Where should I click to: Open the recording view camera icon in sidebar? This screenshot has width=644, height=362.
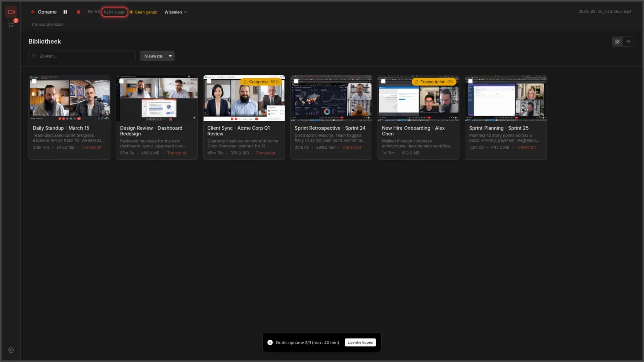click(11, 12)
